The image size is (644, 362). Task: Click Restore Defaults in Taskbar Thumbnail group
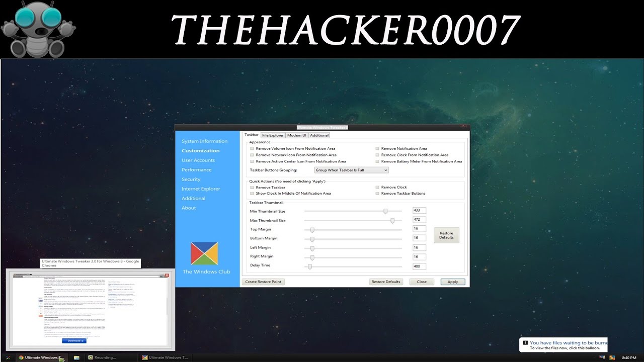446,235
